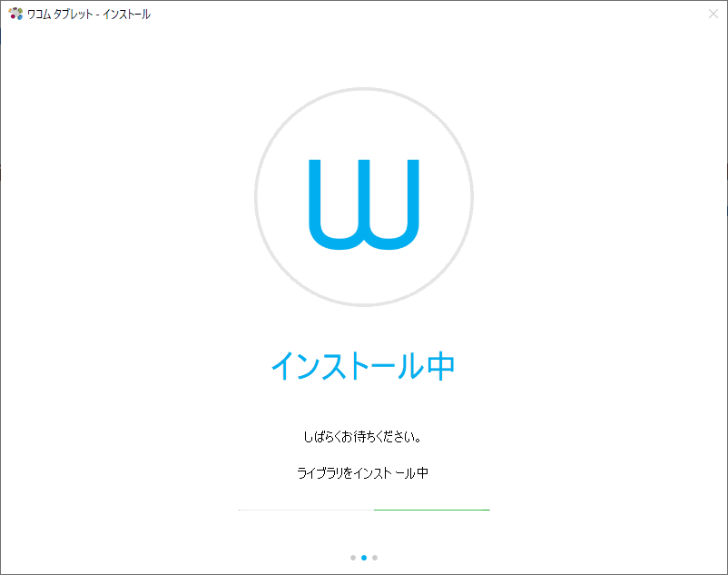Click the インストール中 heading text
Screen dimensions: 728x575
[363, 366]
